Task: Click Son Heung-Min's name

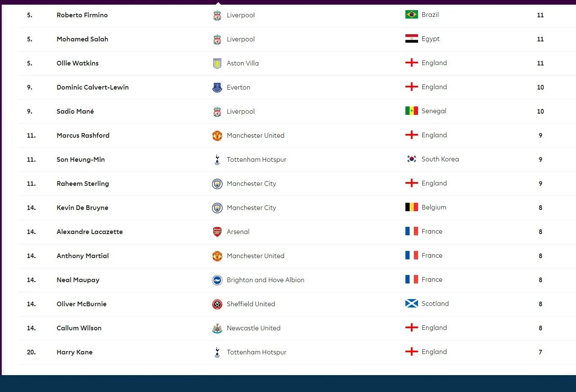Action: click(x=81, y=160)
